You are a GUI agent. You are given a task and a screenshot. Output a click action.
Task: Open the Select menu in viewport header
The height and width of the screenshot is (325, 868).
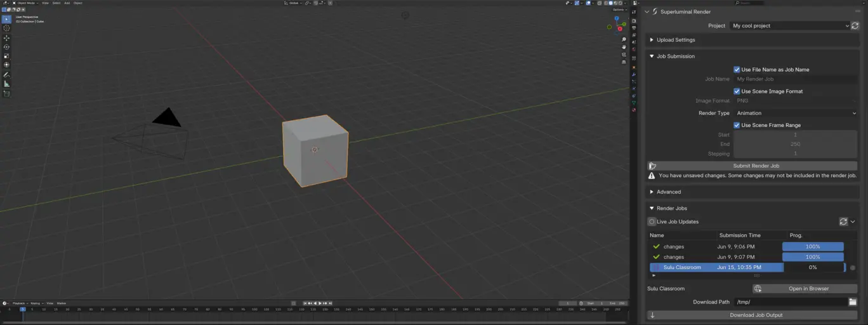56,3
